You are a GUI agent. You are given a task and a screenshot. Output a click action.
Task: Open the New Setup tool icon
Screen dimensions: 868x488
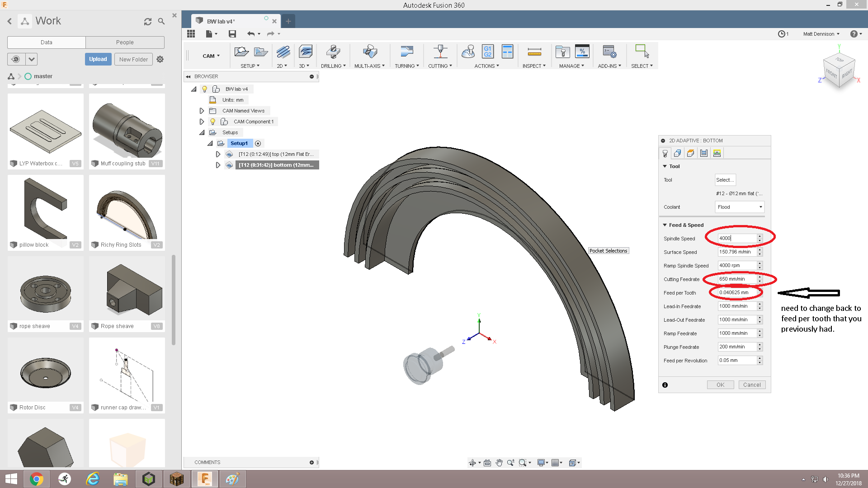[x=241, y=52]
